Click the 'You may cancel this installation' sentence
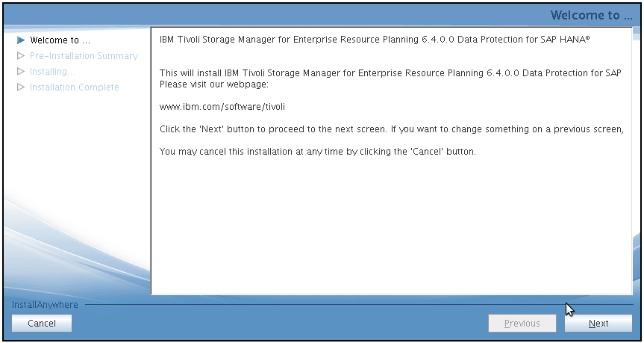Screen dimensions: 644x343 [x=317, y=152]
